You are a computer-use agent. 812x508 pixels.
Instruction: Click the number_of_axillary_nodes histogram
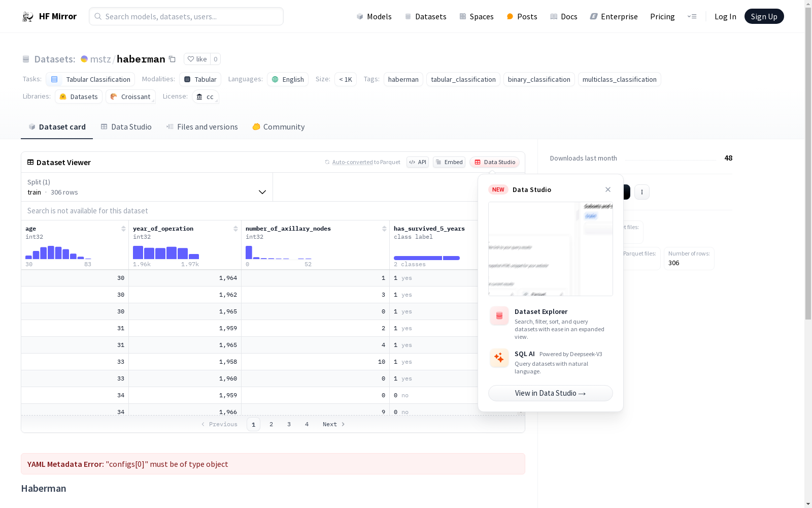(279, 252)
